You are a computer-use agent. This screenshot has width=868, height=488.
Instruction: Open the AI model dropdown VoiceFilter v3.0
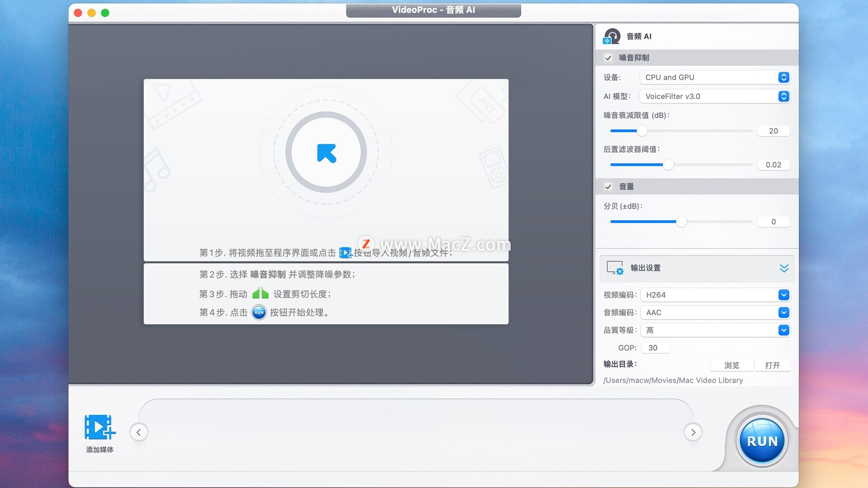(715, 96)
